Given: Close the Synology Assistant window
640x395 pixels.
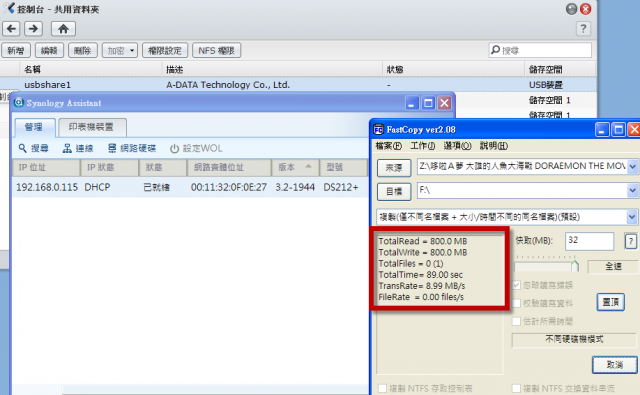Looking at the screenshot, I should tap(444, 103).
